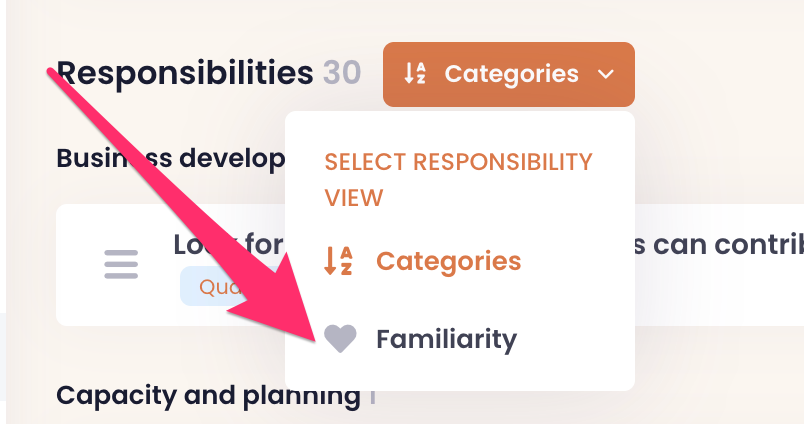Click the word "VIEW" in the menu header

354,197
